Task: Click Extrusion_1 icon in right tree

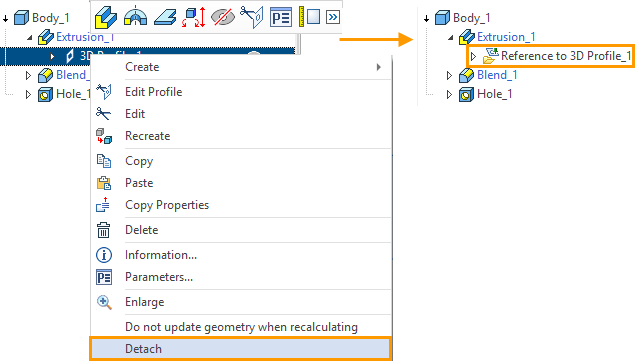Action: 467,37
